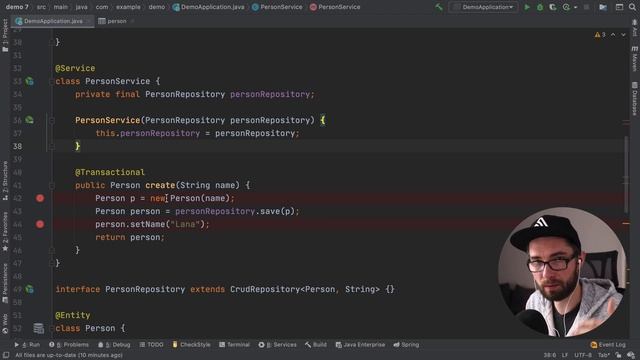Open the Persistence tool window sidebar tab
The height and width of the screenshot is (360, 640).
pos(5,283)
